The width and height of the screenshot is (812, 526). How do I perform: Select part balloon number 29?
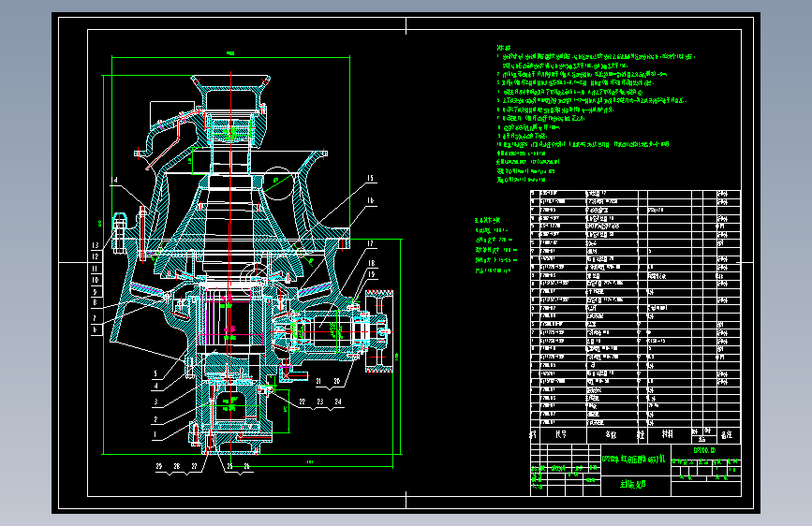click(x=159, y=466)
